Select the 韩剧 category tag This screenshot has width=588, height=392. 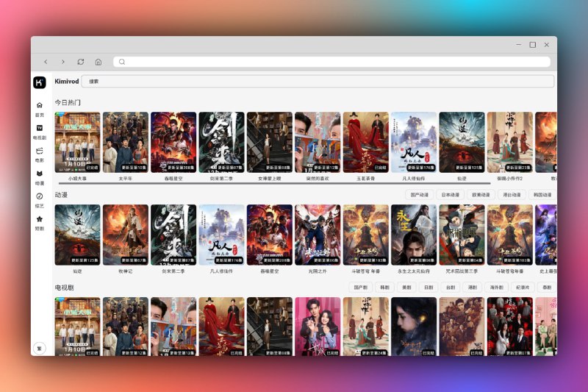click(384, 288)
